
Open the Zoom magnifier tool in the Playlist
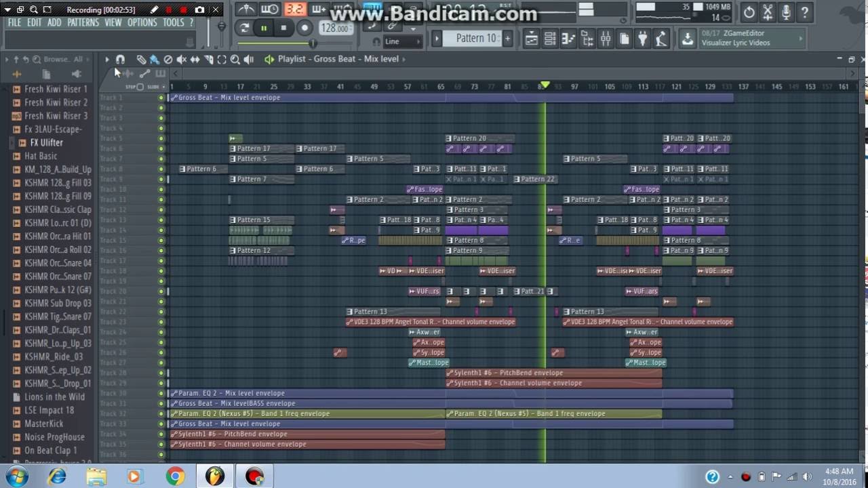[235, 59]
